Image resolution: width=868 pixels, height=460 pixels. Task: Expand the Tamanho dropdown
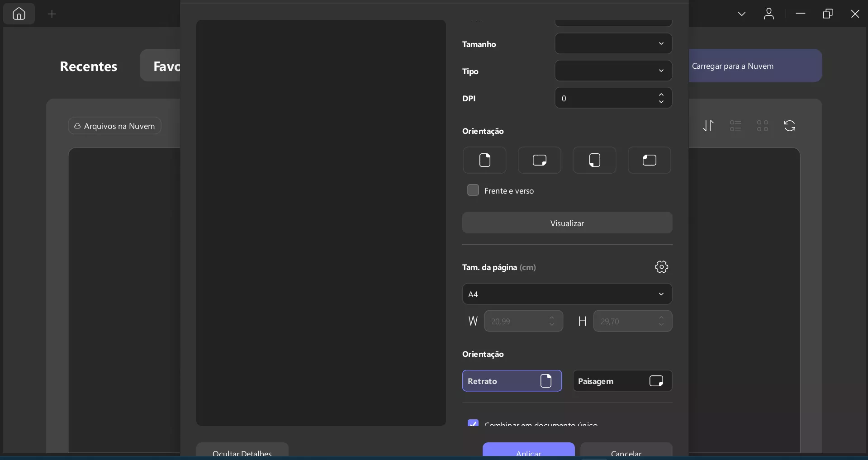pyautogui.click(x=613, y=44)
